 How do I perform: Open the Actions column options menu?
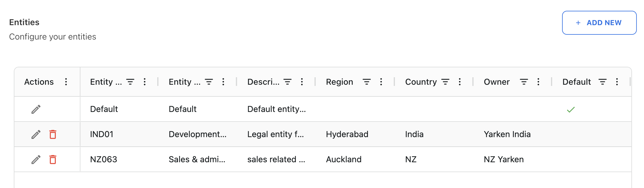(x=66, y=82)
